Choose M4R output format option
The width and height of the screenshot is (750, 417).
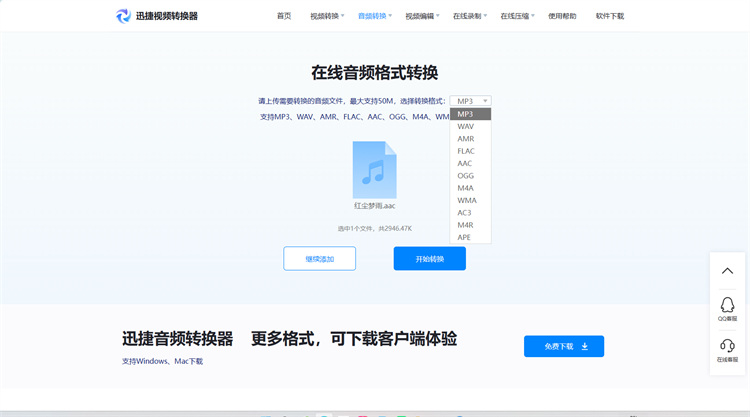(x=466, y=225)
